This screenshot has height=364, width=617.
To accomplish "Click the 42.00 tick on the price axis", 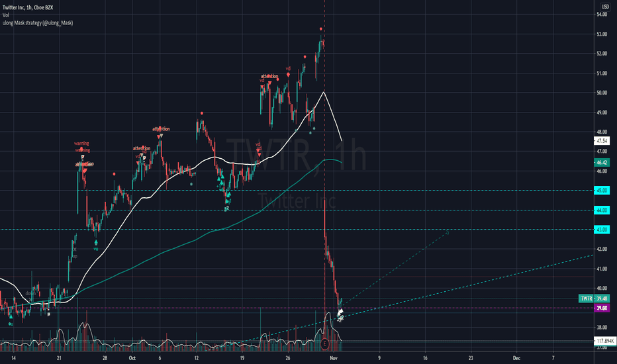I will click(602, 249).
